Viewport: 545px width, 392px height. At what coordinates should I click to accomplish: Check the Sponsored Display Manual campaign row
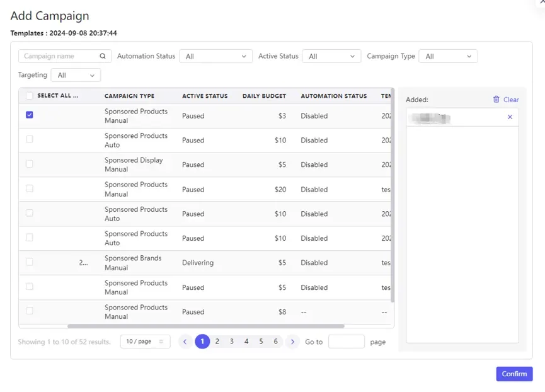[x=30, y=164]
